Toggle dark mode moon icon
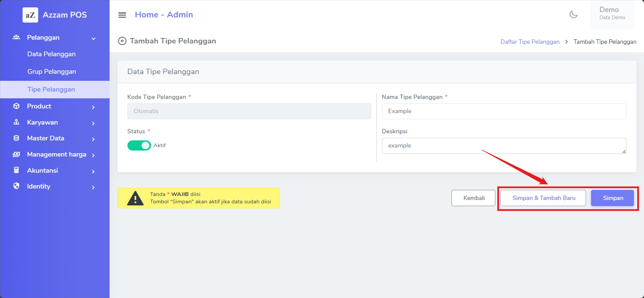 coord(573,15)
